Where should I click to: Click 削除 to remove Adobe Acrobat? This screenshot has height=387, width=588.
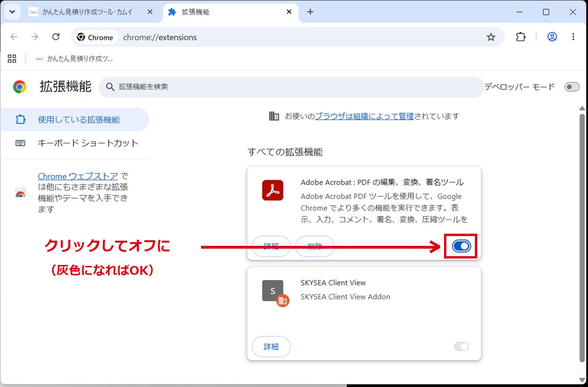coord(315,246)
